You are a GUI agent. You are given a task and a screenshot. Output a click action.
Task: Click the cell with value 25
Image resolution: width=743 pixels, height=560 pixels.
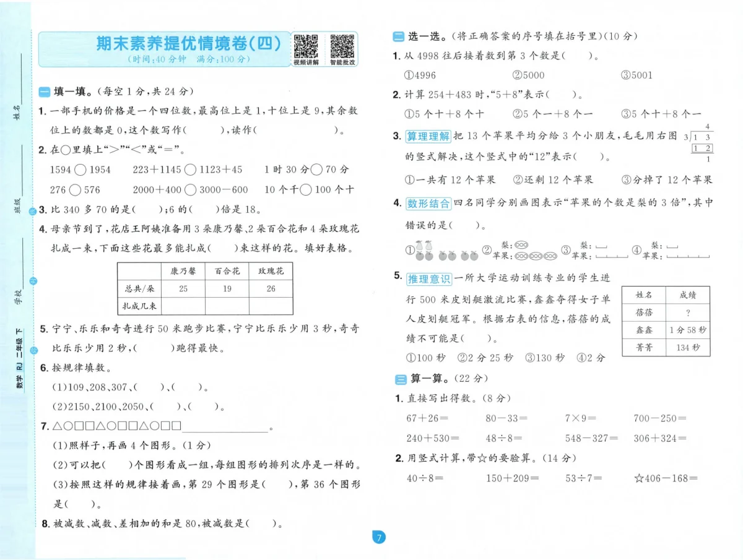183,288
